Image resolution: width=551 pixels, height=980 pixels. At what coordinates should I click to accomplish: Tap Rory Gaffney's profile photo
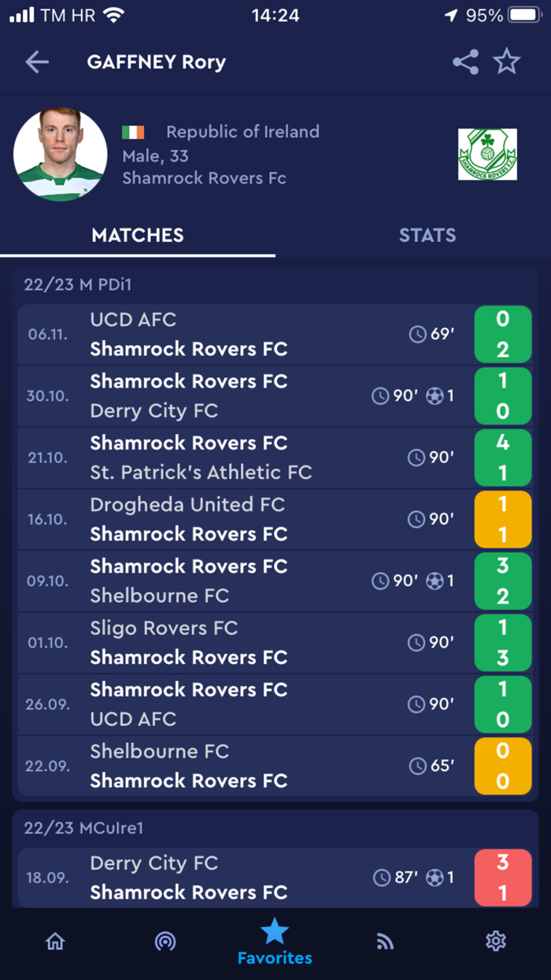pyautogui.click(x=61, y=155)
